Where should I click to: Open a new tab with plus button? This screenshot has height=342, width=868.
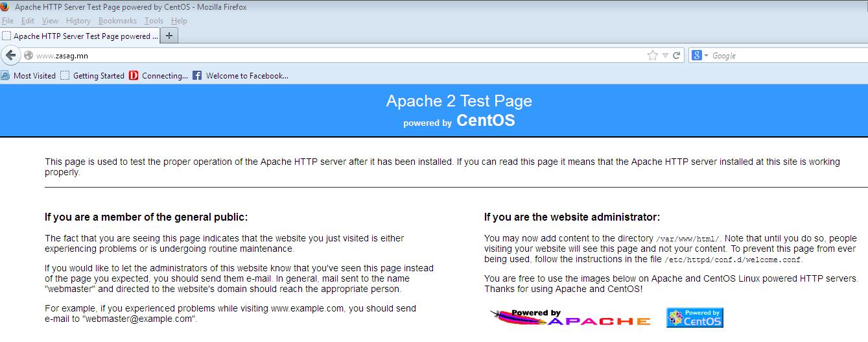click(169, 36)
